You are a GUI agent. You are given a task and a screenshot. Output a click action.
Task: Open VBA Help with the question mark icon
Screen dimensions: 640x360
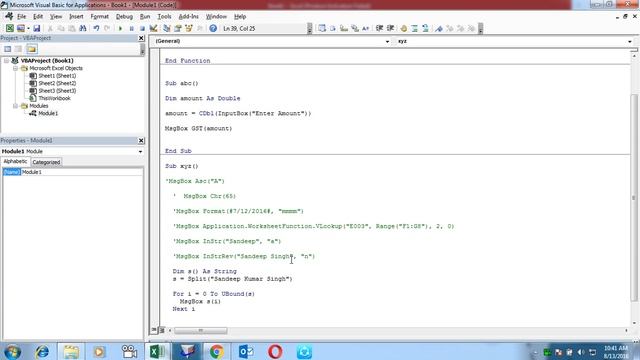point(213,28)
